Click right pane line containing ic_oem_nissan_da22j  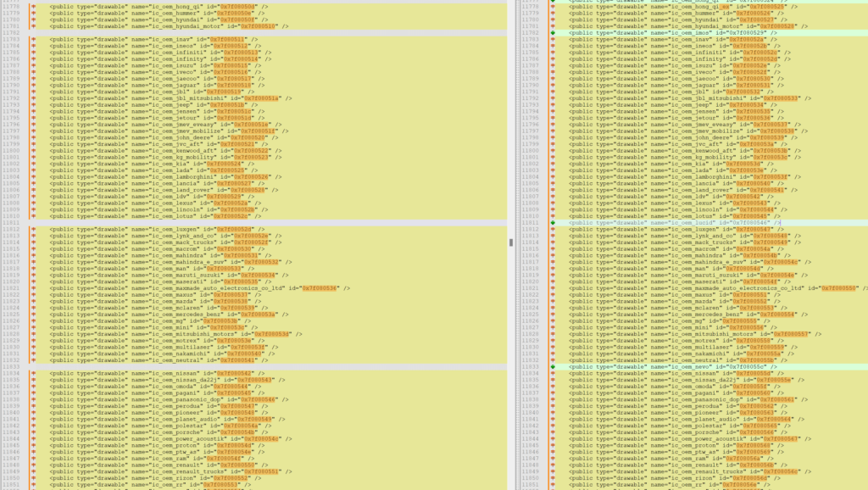[x=687, y=380]
